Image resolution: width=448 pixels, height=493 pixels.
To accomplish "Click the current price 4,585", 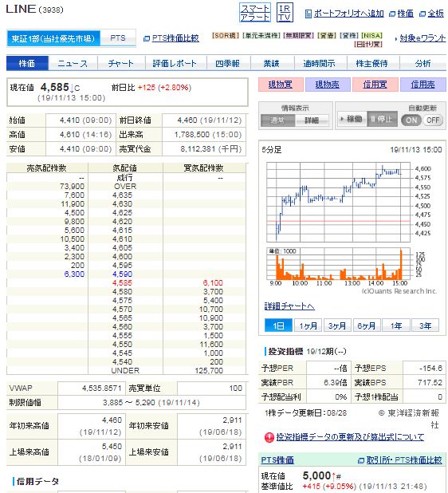I will tap(55, 87).
